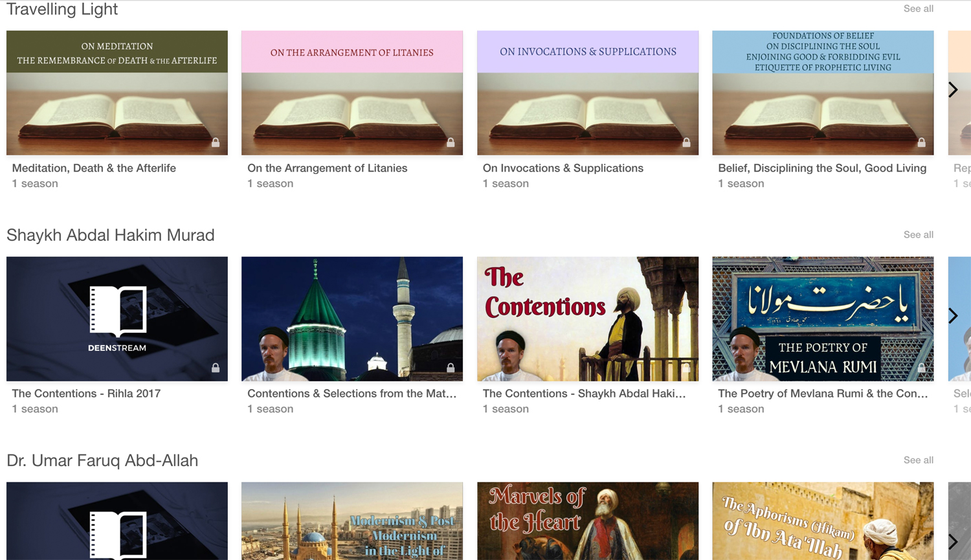Click 1 season under On the Arrangement of Litanies
Image resolution: width=971 pixels, height=560 pixels.
271,183
